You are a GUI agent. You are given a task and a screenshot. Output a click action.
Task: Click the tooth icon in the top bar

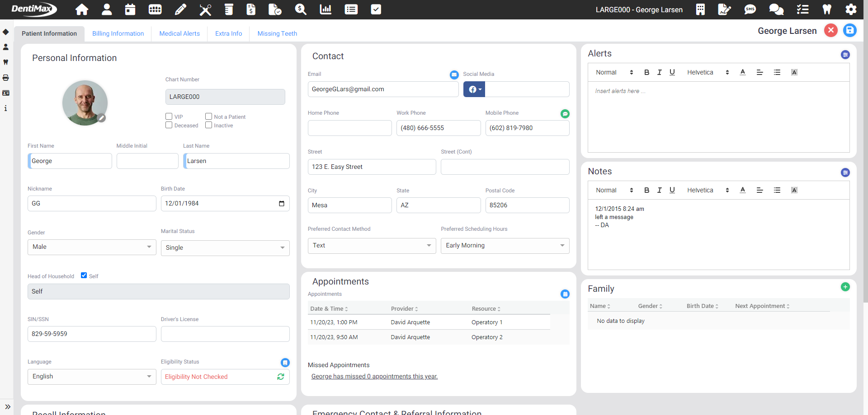827,9
